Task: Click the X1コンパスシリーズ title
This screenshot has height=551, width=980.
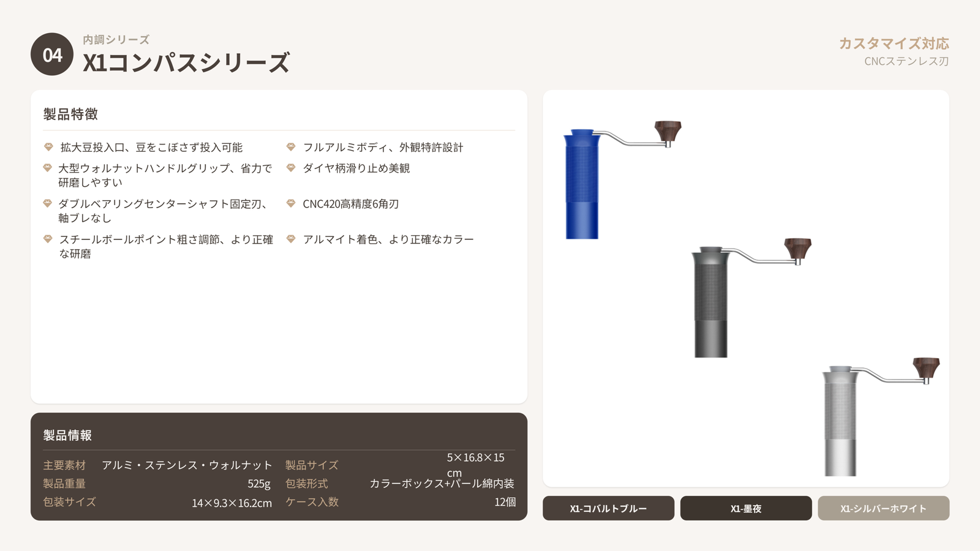Action: point(186,62)
